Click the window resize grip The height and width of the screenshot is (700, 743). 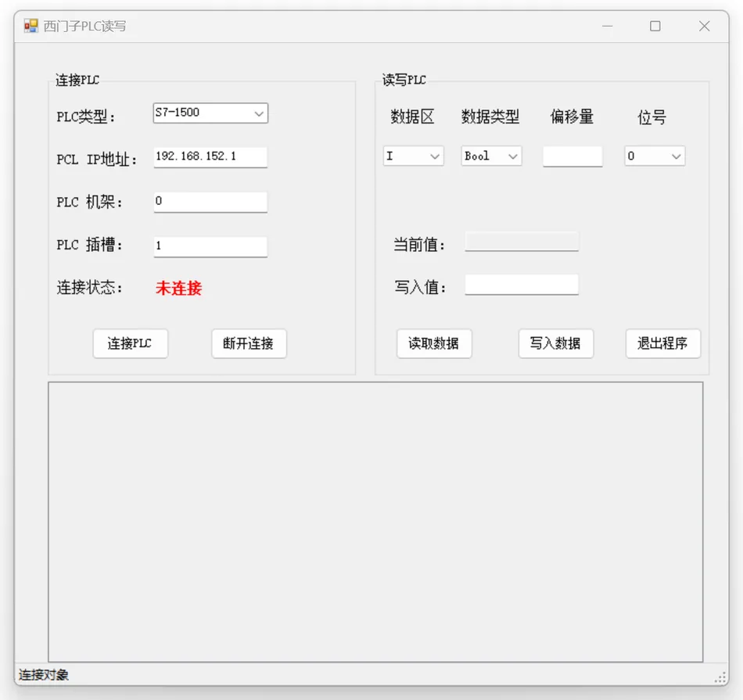tap(720, 678)
